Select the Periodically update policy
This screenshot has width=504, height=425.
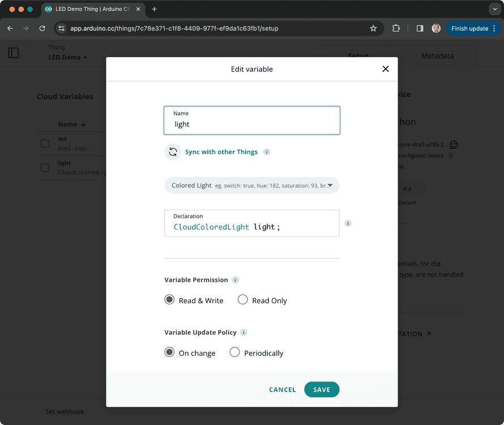(x=235, y=352)
